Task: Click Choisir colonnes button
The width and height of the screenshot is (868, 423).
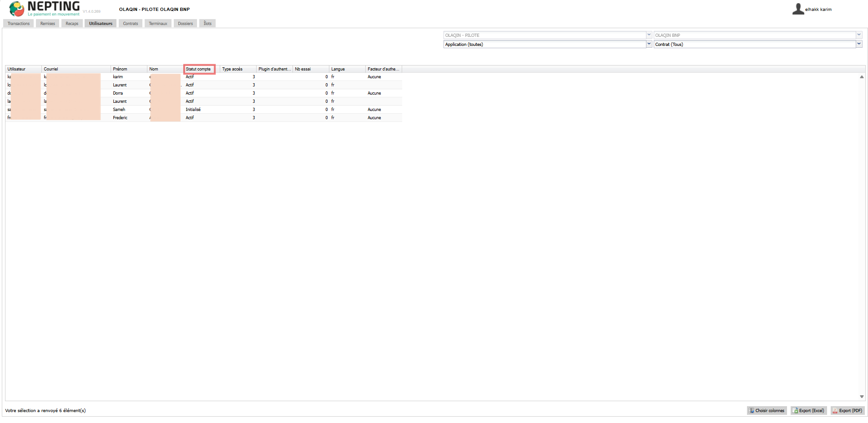Action: pyautogui.click(x=767, y=411)
